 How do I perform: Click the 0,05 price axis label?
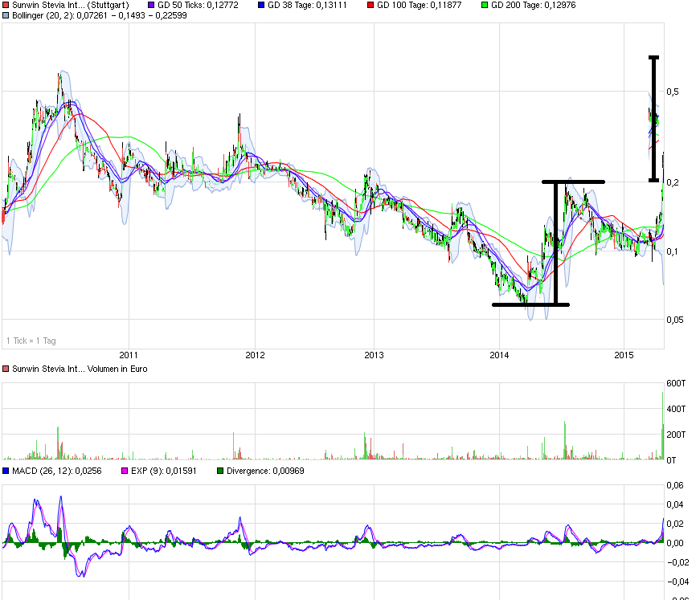coord(674,320)
